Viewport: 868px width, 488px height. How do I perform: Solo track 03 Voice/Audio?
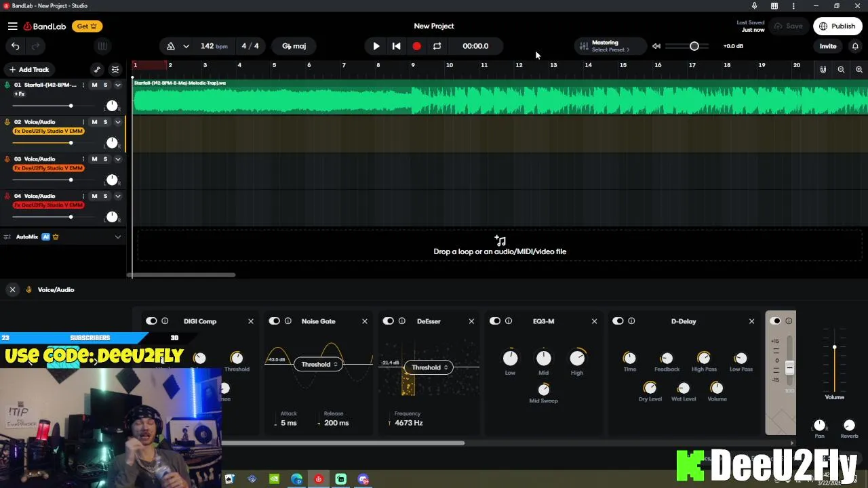point(105,159)
